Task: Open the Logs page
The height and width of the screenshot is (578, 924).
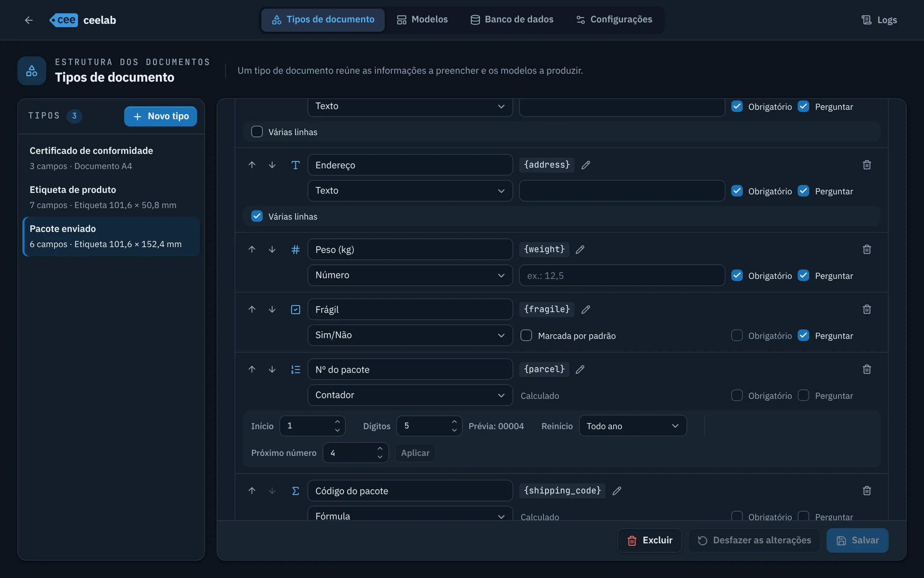Action: tap(879, 20)
